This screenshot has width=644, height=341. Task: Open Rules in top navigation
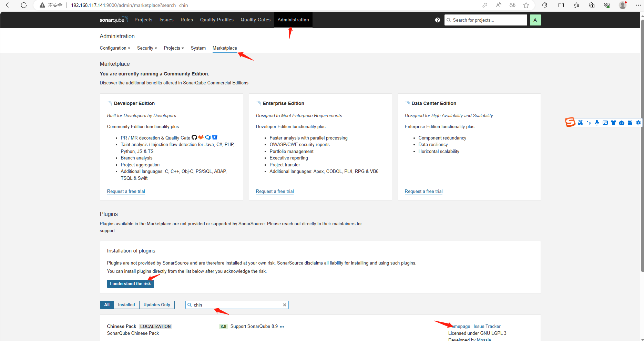pos(187,20)
